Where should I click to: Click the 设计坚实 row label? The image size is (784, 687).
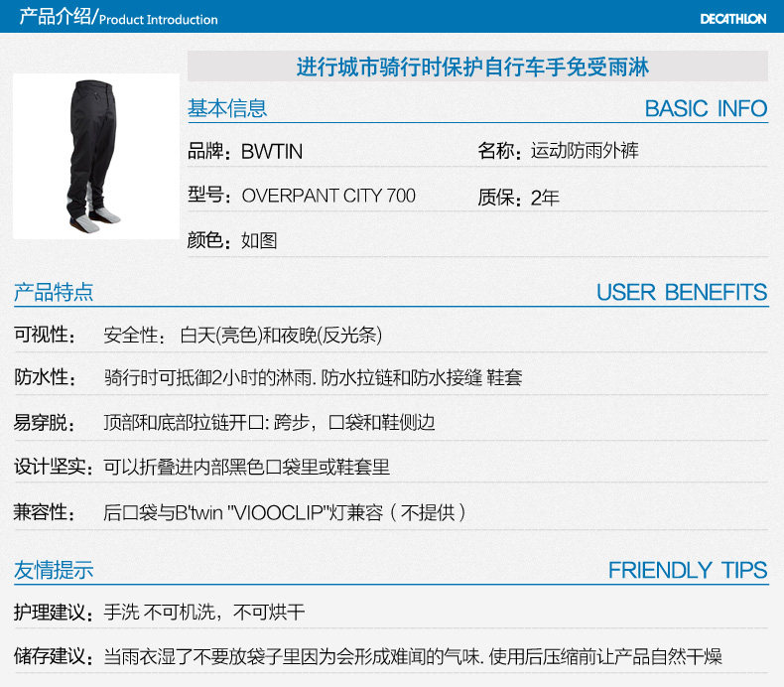coord(54,467)
